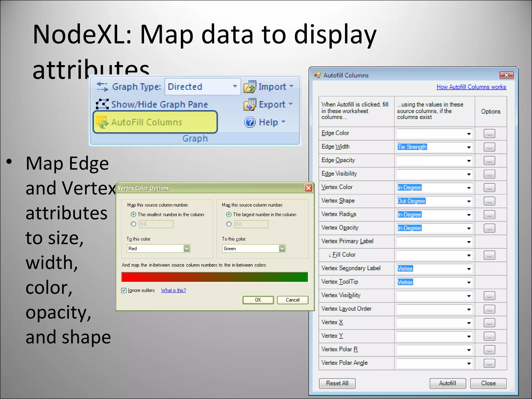Viewport: 532px width, 399px height.
Task: Select 'The largest number in the column' radio
Action: coord(229,214)
